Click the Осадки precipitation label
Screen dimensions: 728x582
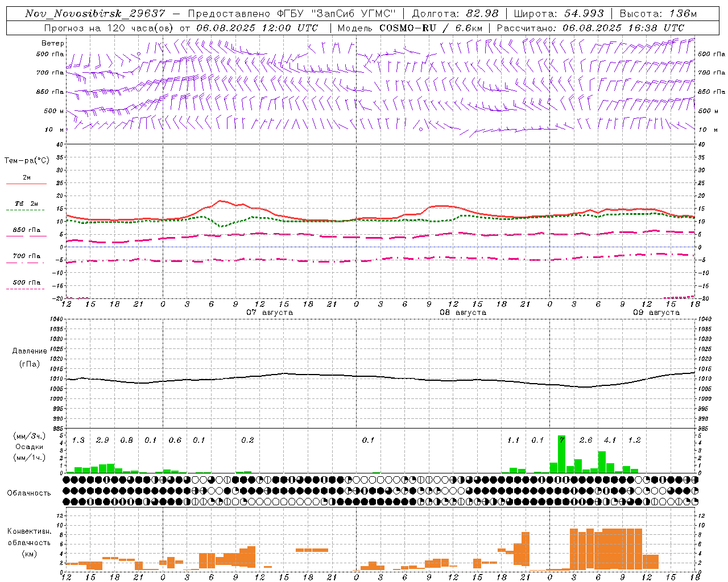(x=29, y=447)
